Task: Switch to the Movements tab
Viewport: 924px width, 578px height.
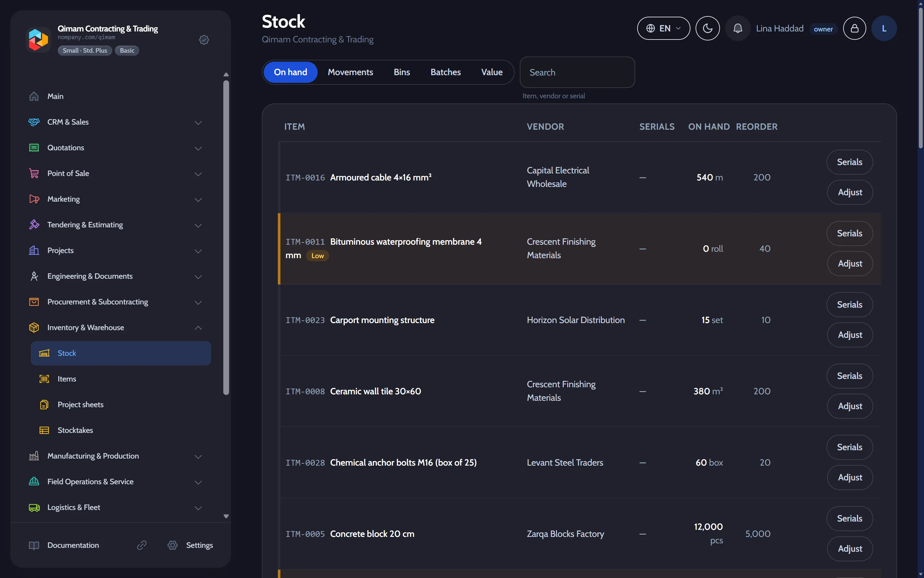Action: pyautogui.click(x=350, y=72)
